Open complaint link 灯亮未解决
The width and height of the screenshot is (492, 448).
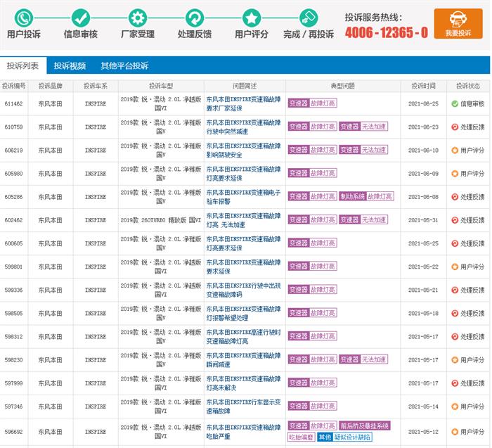tap(243, 383)
